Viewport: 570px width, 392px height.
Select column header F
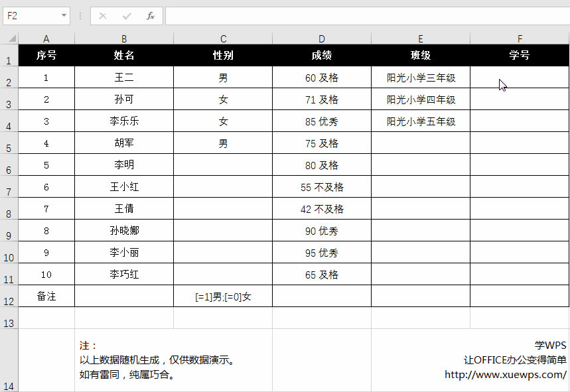pos(520,38)
